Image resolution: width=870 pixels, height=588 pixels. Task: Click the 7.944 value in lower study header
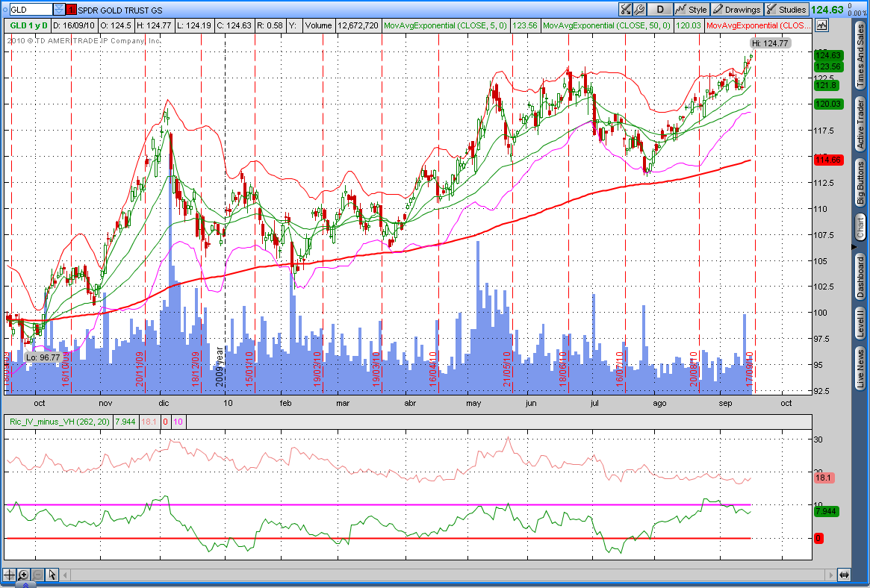coord(125,422)
